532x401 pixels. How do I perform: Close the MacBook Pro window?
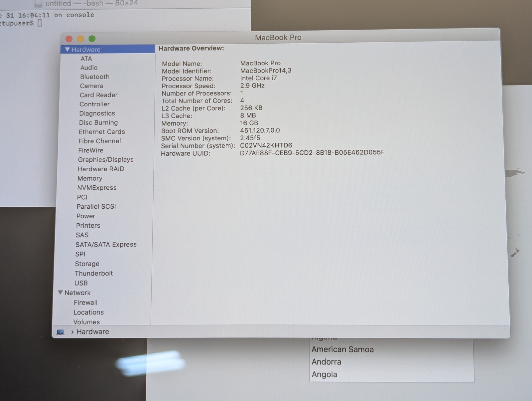(x=69, y=39)
